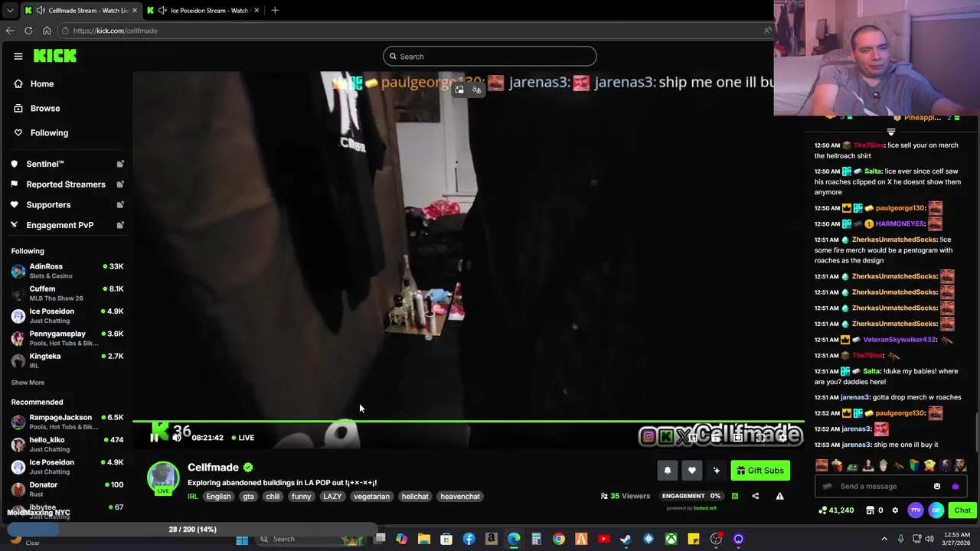Report the stream via warning icon
This screenshot has width=980, height=551.
(779, 496)
